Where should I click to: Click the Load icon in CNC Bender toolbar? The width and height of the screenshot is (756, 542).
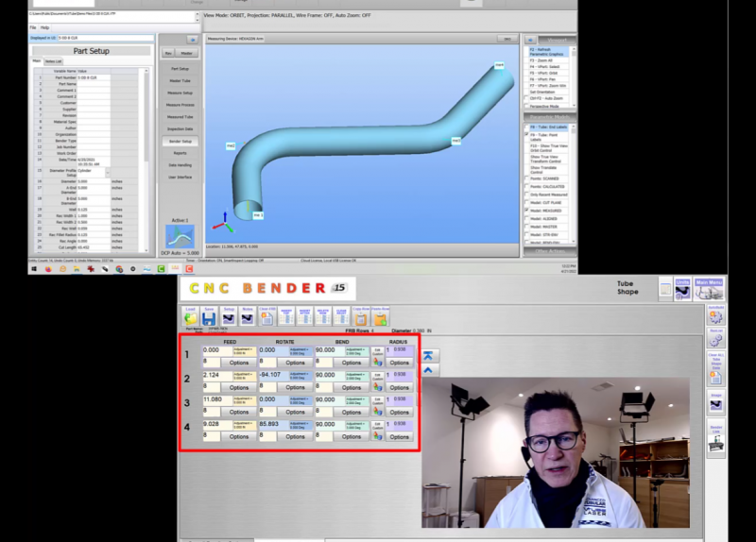pyautogui.click(x=191, y=318)
